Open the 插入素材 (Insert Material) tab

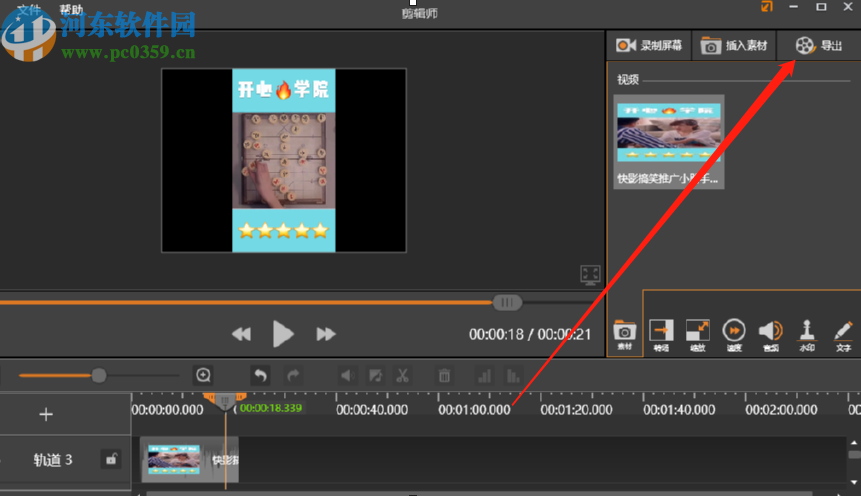click(x=734, y=46)
